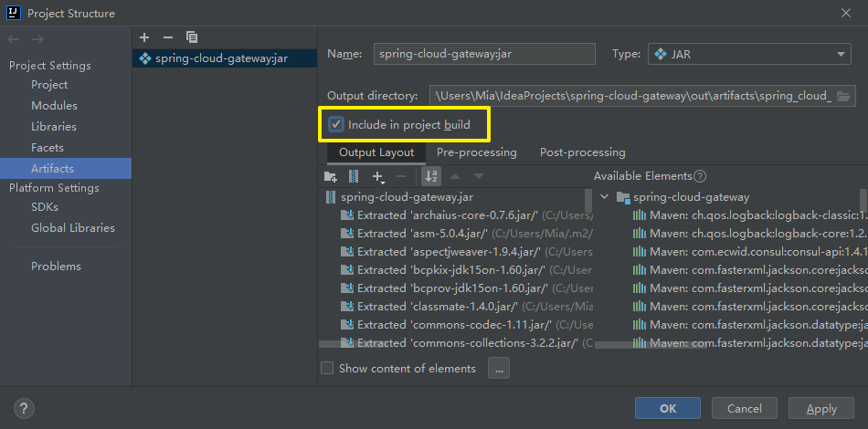The width and height of the screenshot is (868, 429).
Task: Select Artifacts in the sidebar
Action: point(66,169)
